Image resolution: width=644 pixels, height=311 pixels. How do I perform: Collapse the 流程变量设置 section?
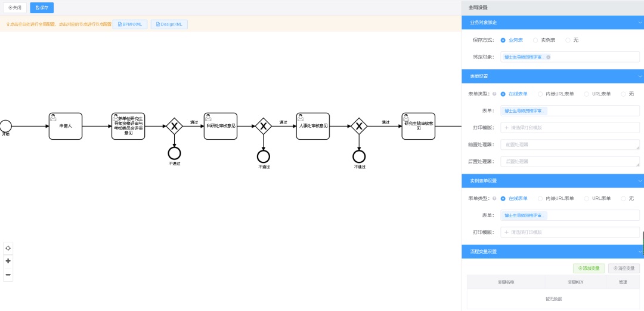tap(639, 251)
